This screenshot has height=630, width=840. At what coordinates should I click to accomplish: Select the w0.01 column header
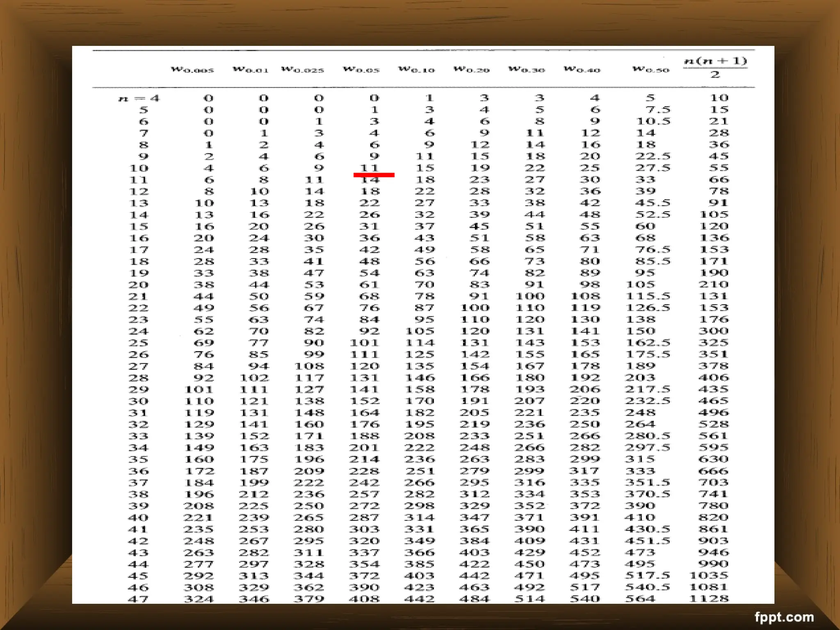[251, 70]
